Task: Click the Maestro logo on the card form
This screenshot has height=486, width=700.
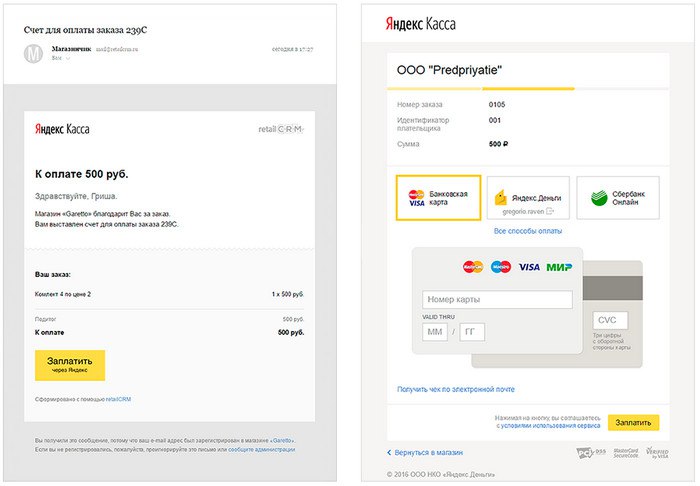Action: point(501,267)
